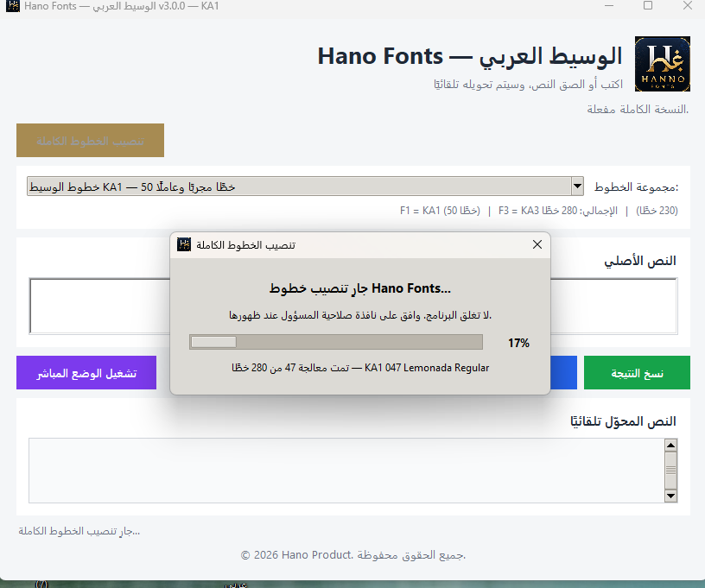Screen dimensions: 705x588
Task: Click the جارٍ تنصيب الخطوط الكاملة status bar text
Action: click(79, 531)
